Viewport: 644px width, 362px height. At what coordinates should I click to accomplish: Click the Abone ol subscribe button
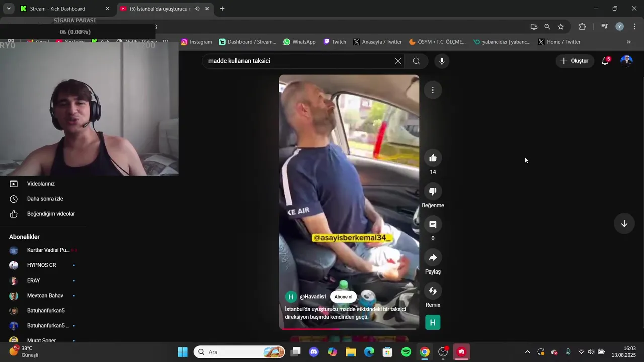tap(343, 297)
